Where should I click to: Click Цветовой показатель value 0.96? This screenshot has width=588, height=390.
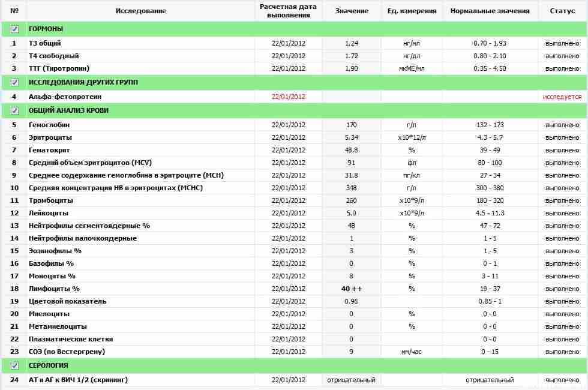click(352, 301)
